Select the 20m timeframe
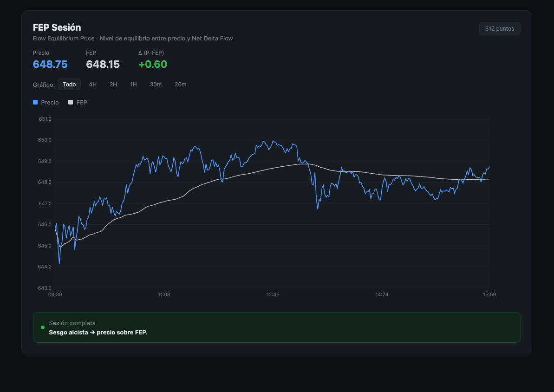The image size is (554, 392). coord(180,85)
